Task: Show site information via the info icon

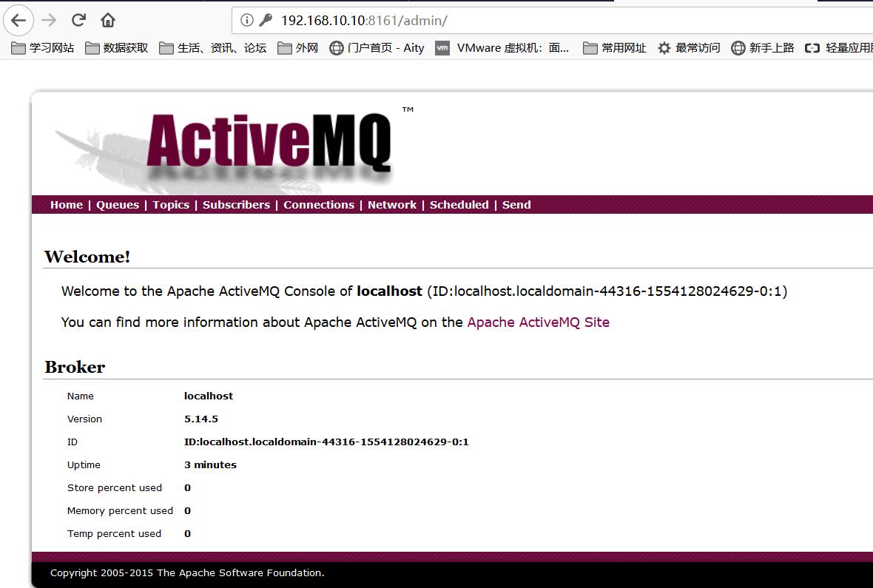Action: 246,21
